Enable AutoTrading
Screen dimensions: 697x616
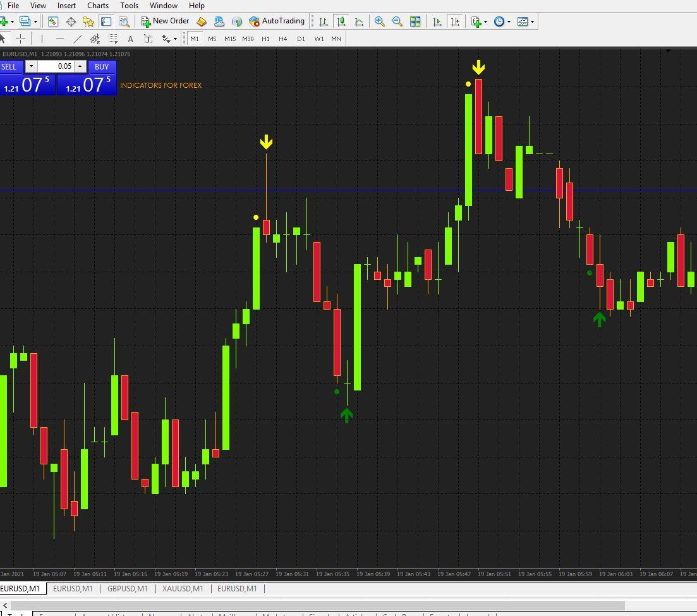coord(278,21)
